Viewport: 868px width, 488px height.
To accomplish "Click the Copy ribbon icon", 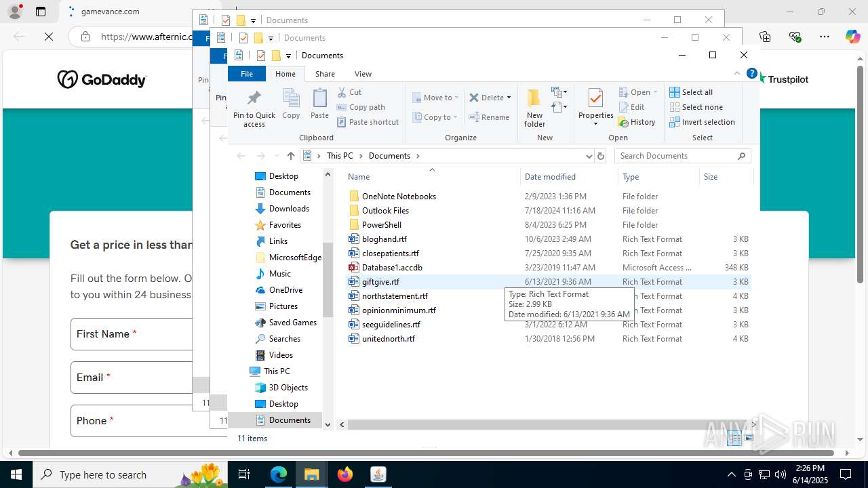I will 291,104.
